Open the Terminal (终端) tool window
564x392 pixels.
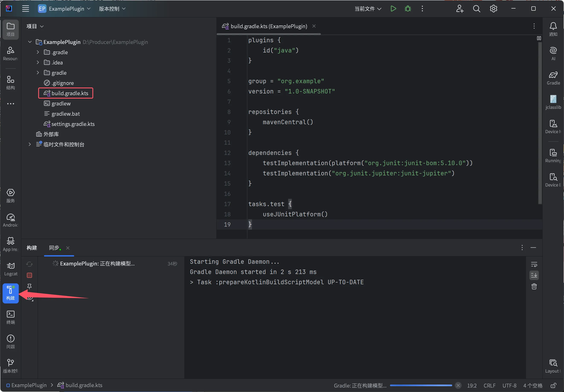point(10,317)
